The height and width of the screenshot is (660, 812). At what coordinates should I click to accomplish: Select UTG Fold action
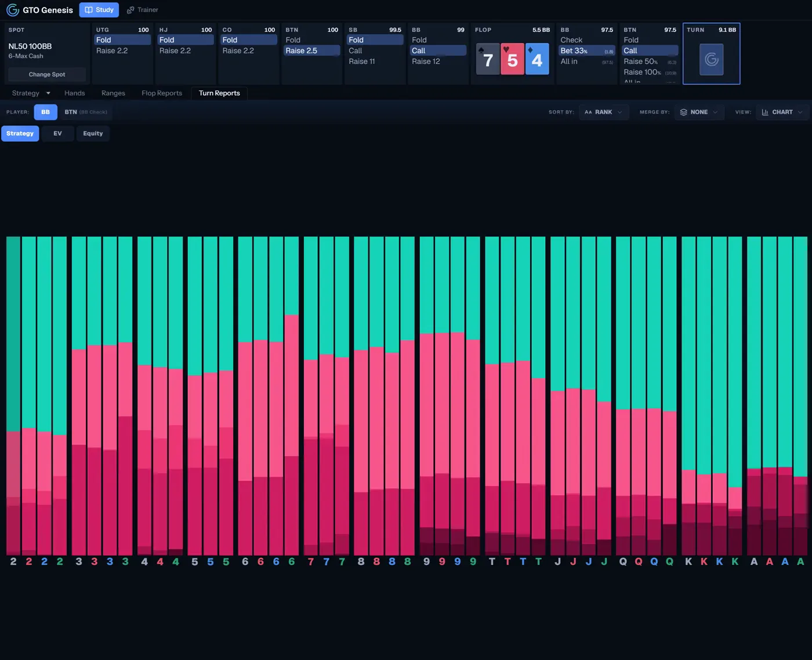pyautogui.click(x=122, y=40)
